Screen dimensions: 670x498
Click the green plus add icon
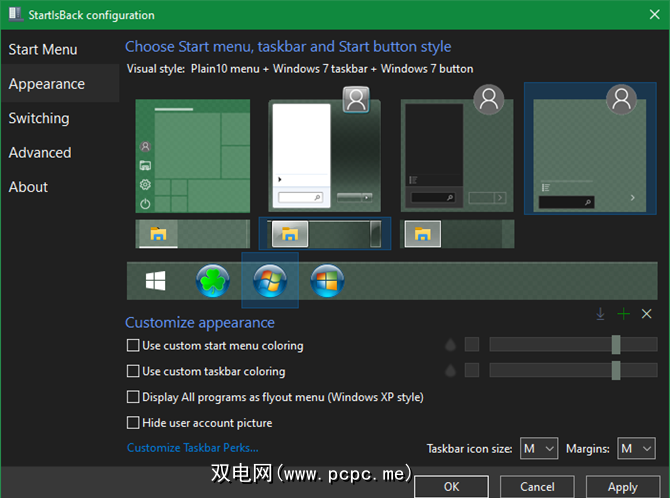(x=623, y=314)
